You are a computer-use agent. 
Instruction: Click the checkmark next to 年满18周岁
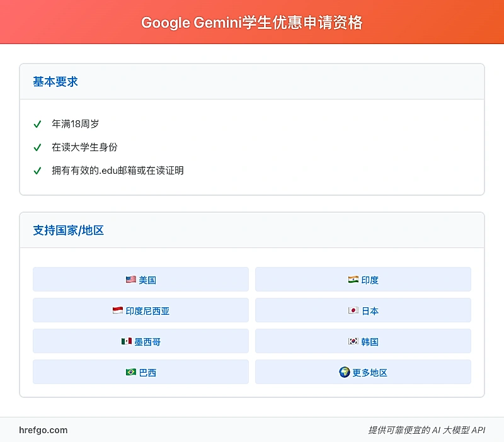38,124
